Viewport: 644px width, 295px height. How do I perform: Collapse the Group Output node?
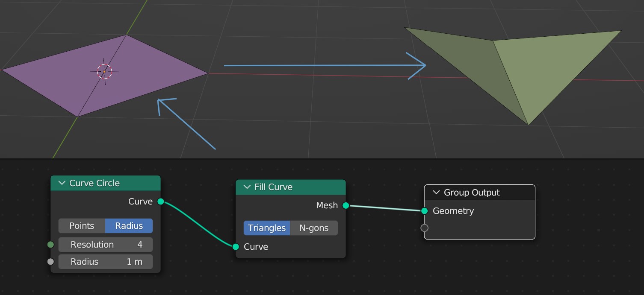(436, 193)
